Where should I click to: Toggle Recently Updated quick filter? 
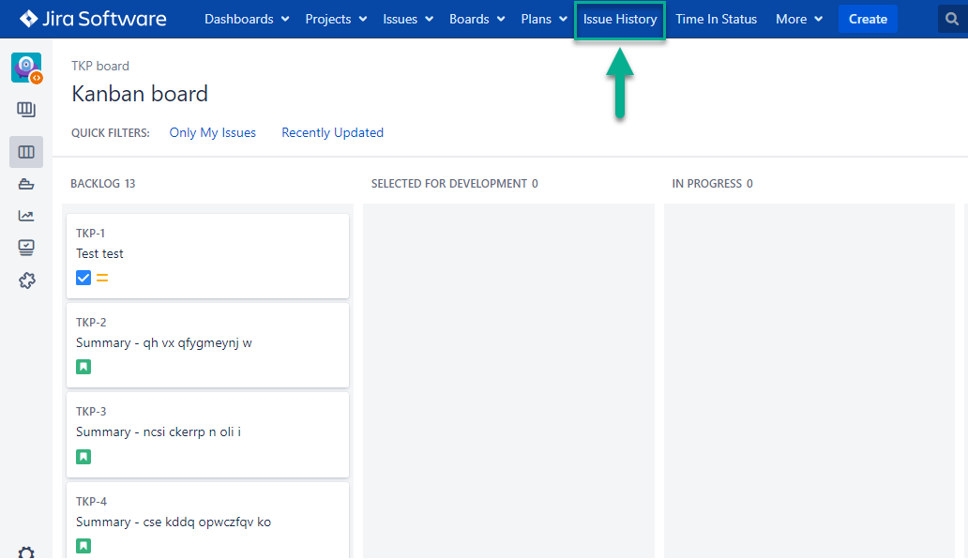[332, 132]
